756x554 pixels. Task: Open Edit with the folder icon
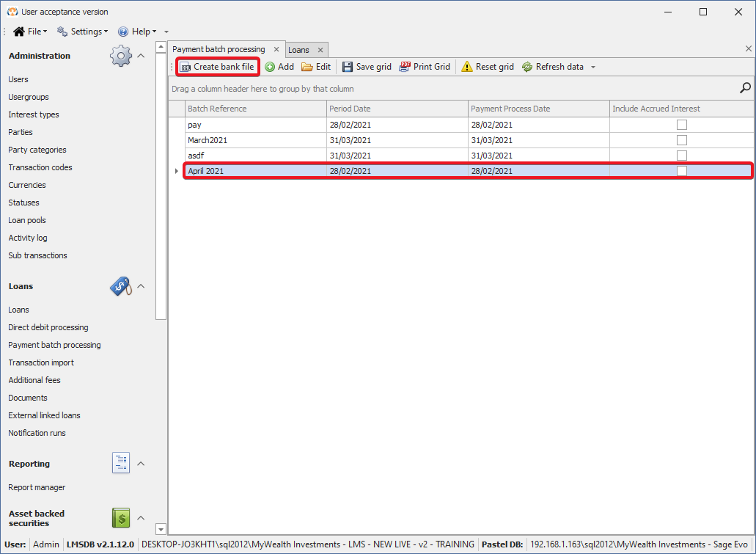pyautogui.click(x=307, y=67)
